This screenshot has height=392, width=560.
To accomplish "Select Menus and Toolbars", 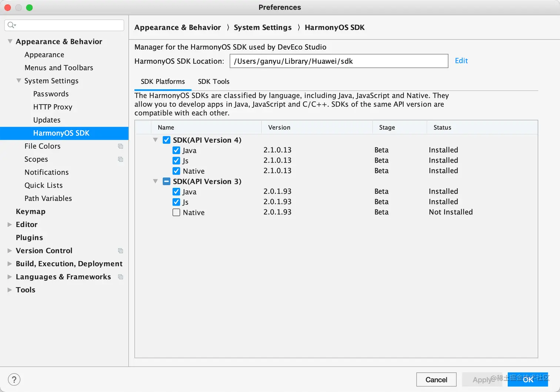I will tap(59, 68).
